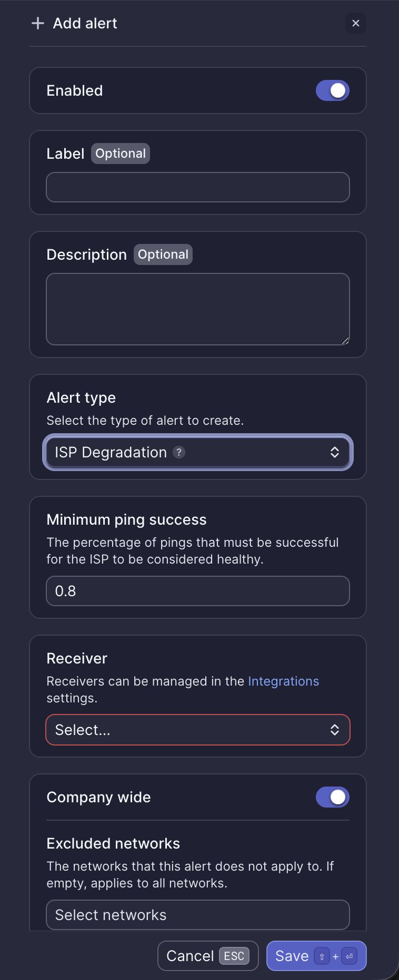399x980 pixels.
Task: Click the Optional badge next to Label
Action: click(x=121, y=153)
